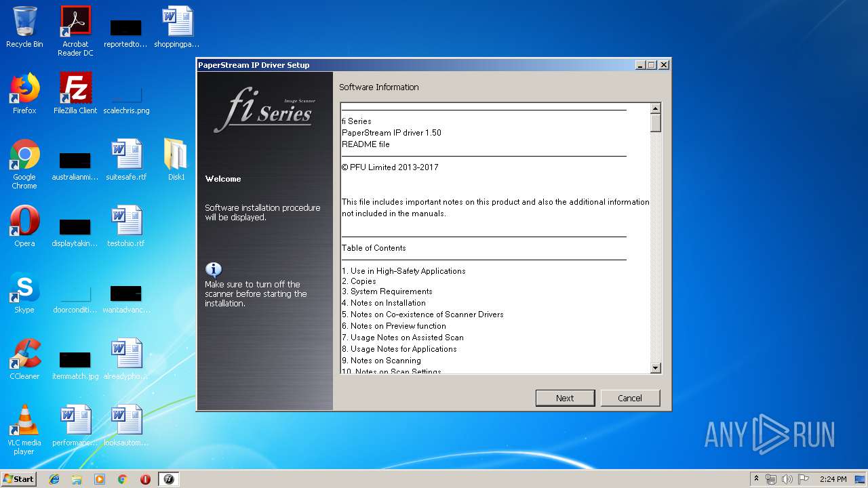This screenshot has width=868, height=488.
Task: Open the alreadypho Word document
Action: [x=126, y=359]
